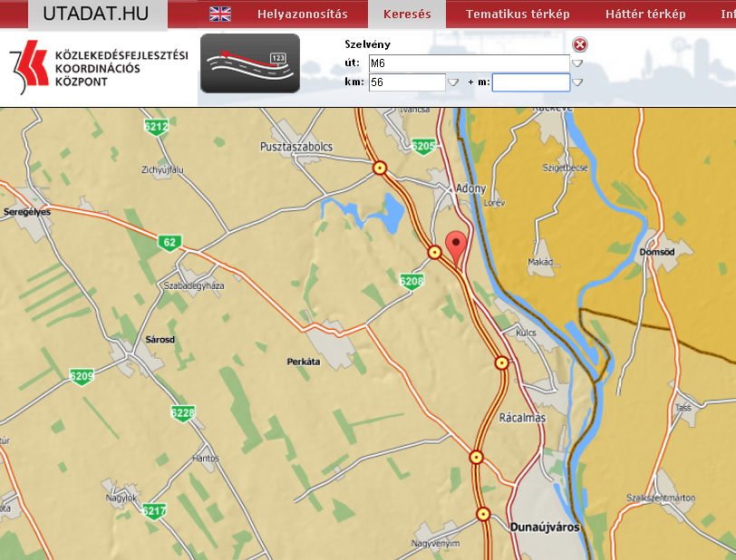Click the + m meter input field

(x=530, y=82)
